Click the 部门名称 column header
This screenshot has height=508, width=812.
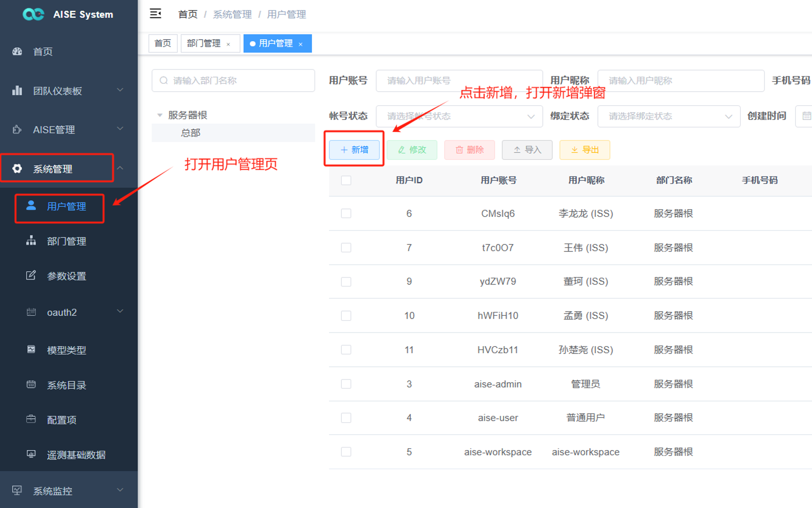pyautogui.click(x=674, y=180)
